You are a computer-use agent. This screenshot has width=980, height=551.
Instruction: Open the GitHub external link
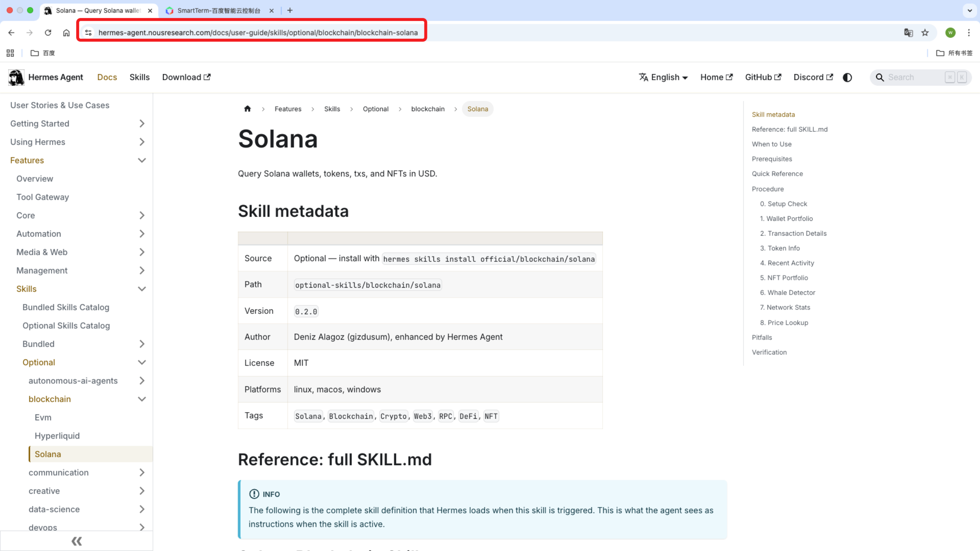pos(763,77)
